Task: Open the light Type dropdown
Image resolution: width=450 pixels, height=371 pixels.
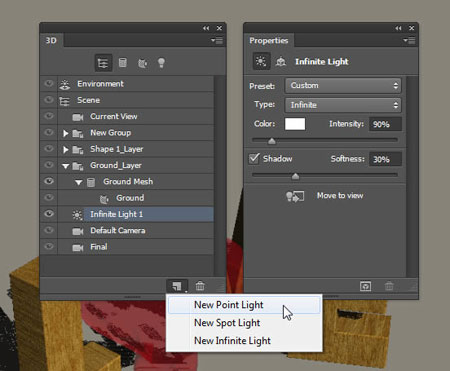Action: tap(343, 105)
